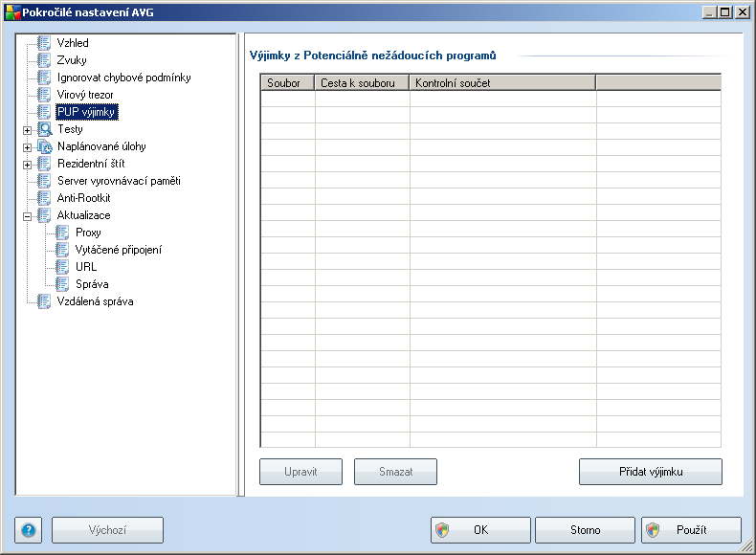
Task: Click the Server vyrovnávací paměti icon
Action: pyautogui.click(x=44, y=181)
